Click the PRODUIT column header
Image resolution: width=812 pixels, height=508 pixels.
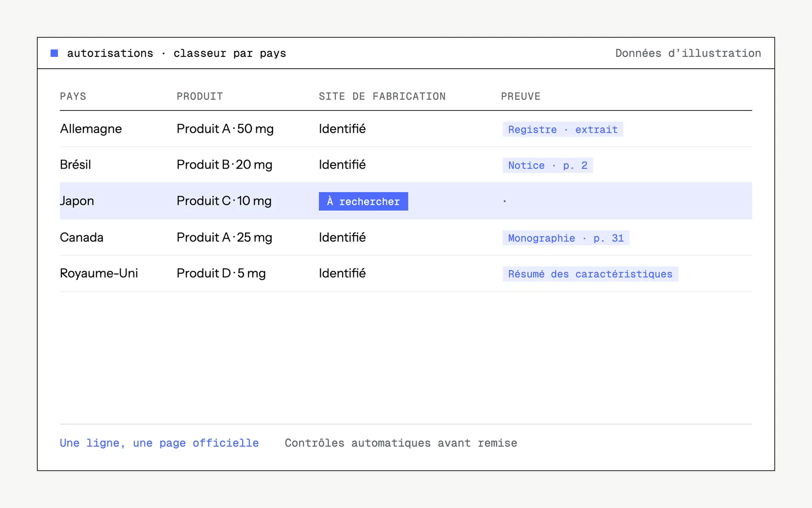(200, 97)
